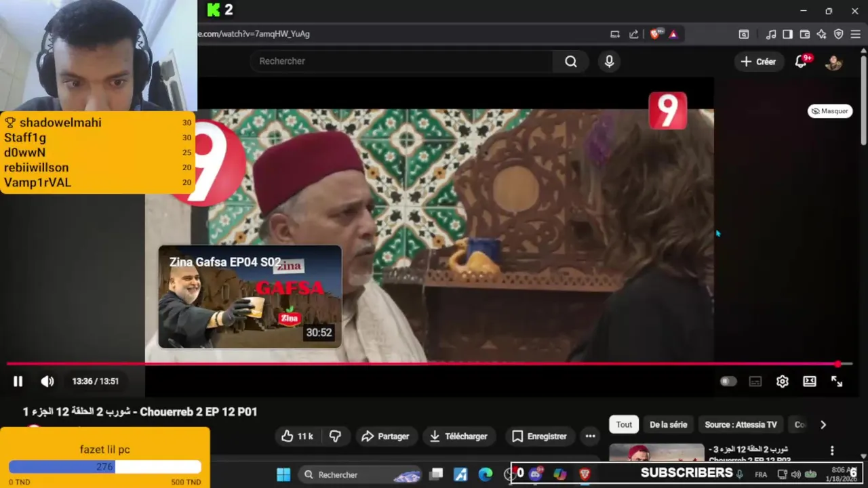Pause the video with the pause button
The width and height of the screenshot is (868, 488).
(x=18, y=382)
